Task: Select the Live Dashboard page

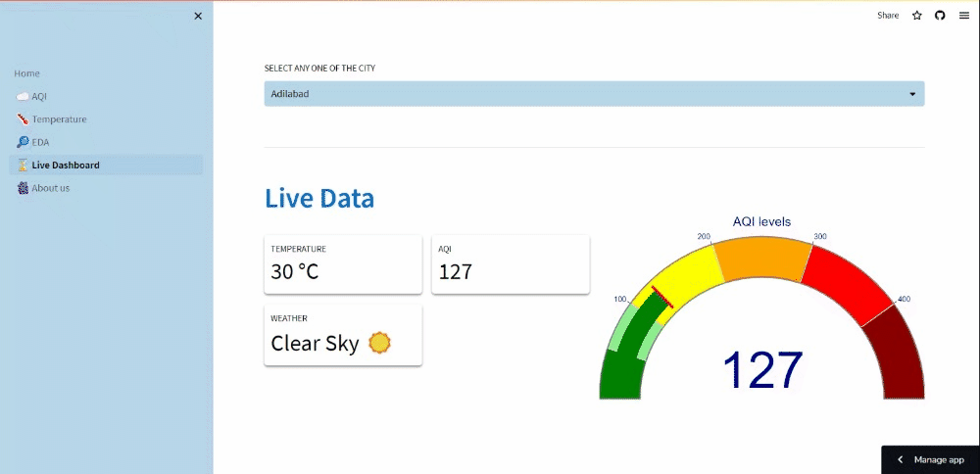Action: pyautogui.click(x=66, y=166)
